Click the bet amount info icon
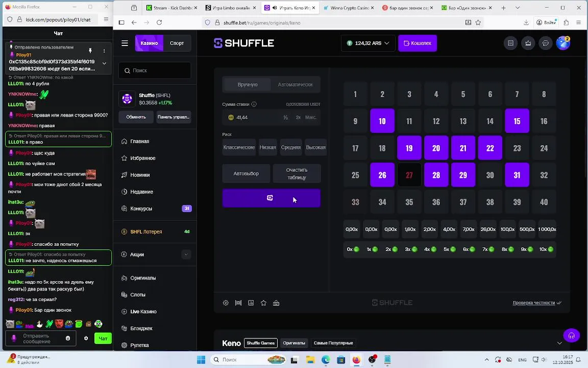Viewport: 588px width, 368px height. [254, 104]
